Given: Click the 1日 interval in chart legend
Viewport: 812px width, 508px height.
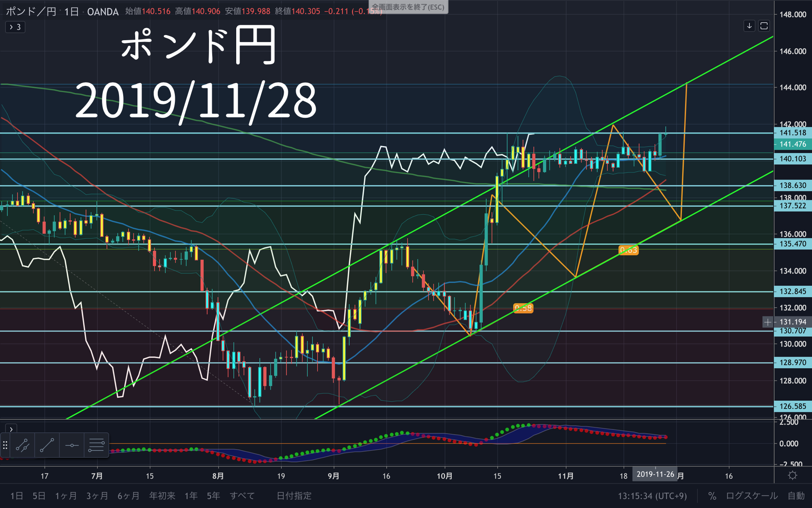Looking at the screenshot, I should [x=72, y=12].
